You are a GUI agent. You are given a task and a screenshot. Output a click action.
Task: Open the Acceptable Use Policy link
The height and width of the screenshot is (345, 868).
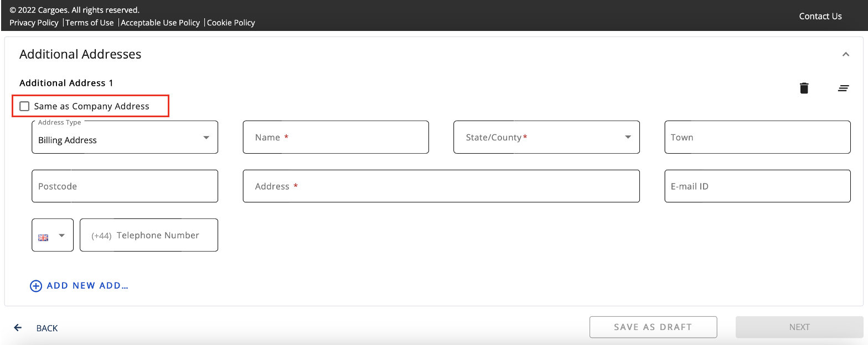coord(160,23)
